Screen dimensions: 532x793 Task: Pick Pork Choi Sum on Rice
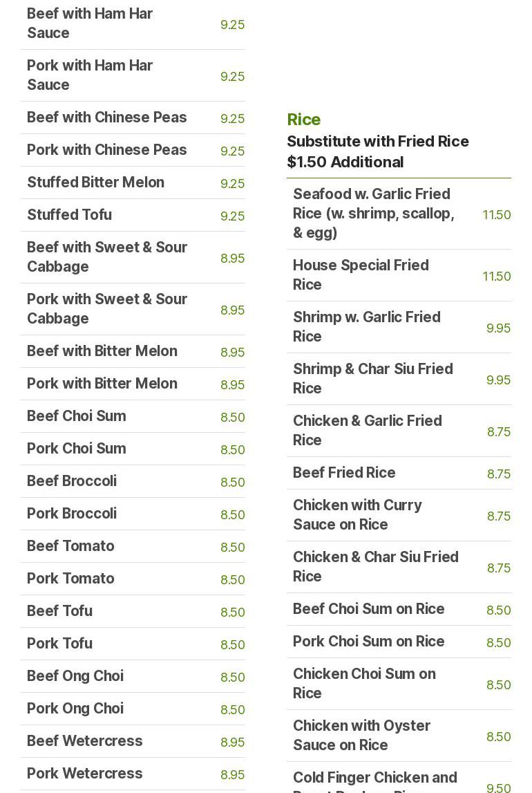coord(368,642)
